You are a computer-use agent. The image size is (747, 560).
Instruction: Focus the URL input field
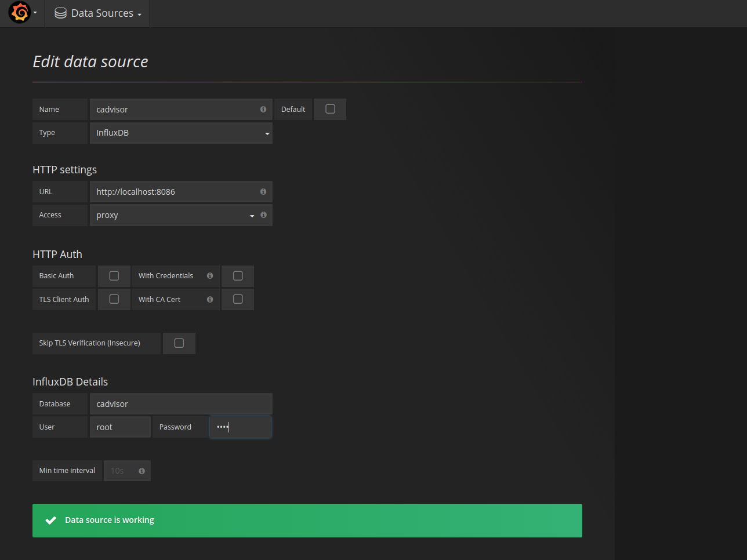pyautogui.click(x=181, y=191)
